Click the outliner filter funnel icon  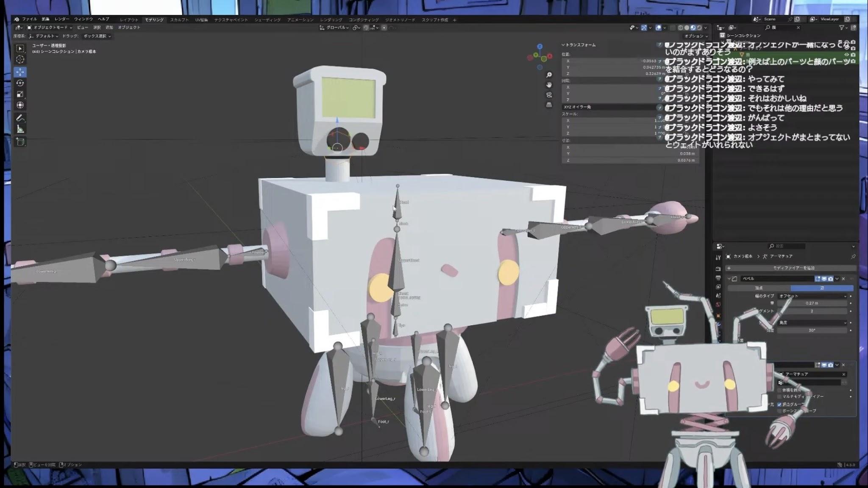[842, 28]
